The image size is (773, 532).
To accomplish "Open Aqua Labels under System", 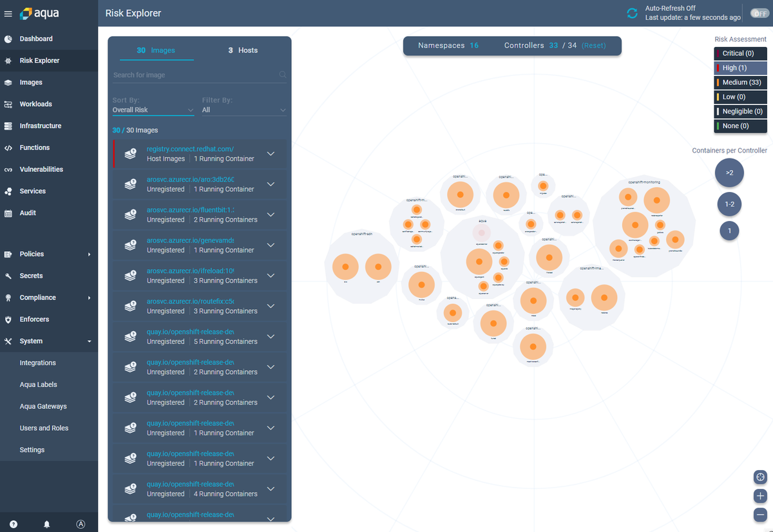I will pos(39,385).
